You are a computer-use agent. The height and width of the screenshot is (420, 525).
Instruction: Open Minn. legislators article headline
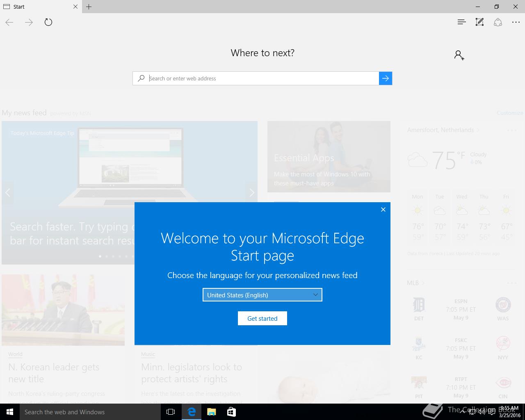(192, 373)
